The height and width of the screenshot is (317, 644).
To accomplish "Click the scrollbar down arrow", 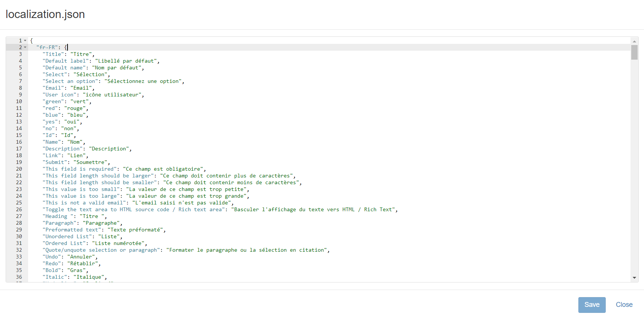I will click(x=634, y=278).
